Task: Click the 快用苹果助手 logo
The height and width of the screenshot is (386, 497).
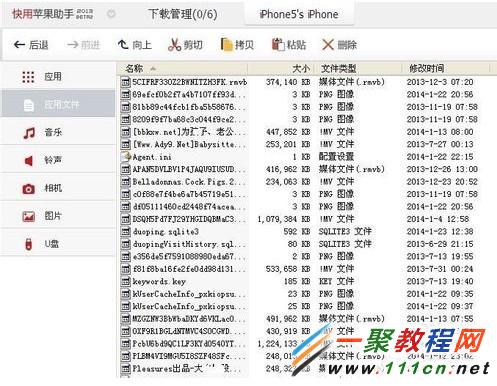Action: coord(53,14)
